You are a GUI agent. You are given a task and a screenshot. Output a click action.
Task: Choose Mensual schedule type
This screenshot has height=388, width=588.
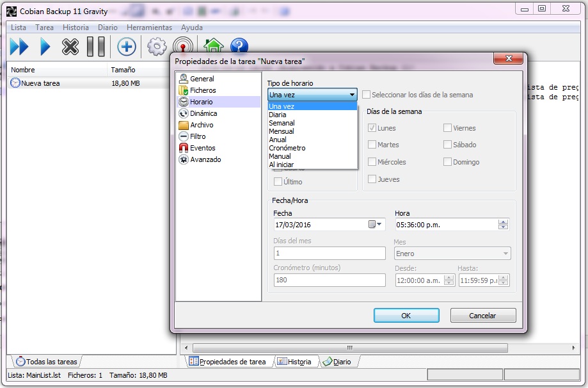click(312, 131)
